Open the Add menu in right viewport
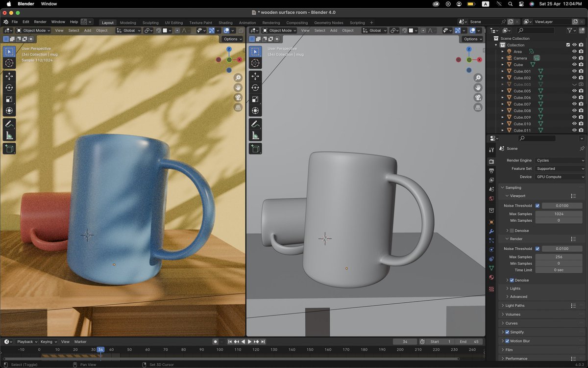The height and width of the screenshot is (368, 588). [334, 30]
